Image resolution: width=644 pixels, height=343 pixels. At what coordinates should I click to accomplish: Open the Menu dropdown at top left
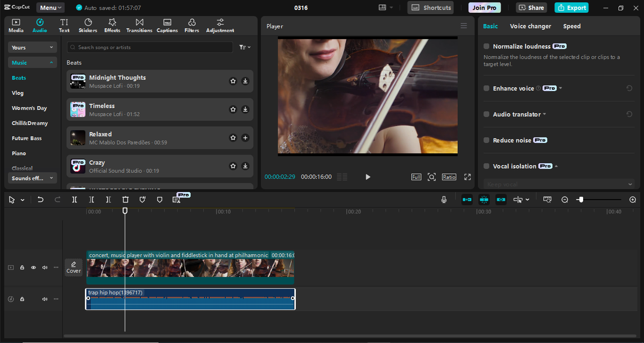(x=50, y=8)
